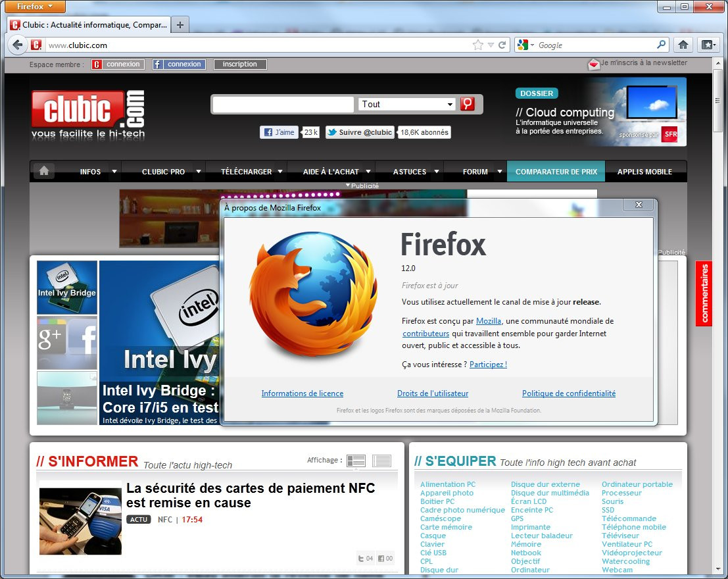This screenshot has width=728, height=579.
Task: Click the Facebook share count on NFC article
Action: click(385, 558)
